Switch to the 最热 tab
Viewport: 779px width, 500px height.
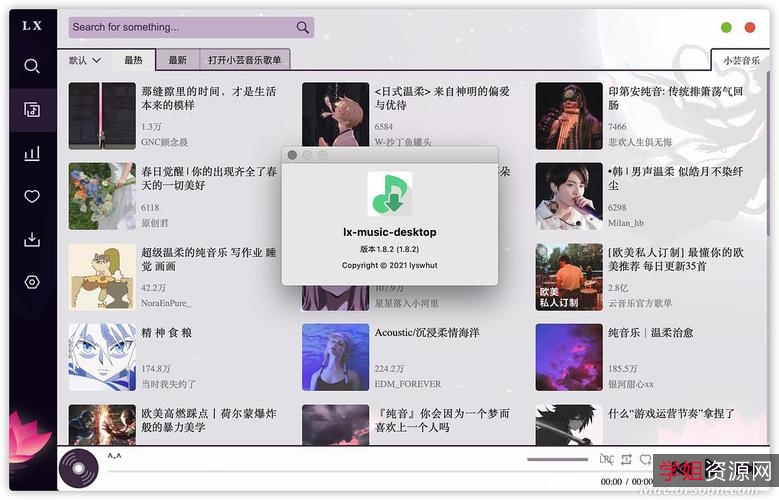(x=133, y=60)
